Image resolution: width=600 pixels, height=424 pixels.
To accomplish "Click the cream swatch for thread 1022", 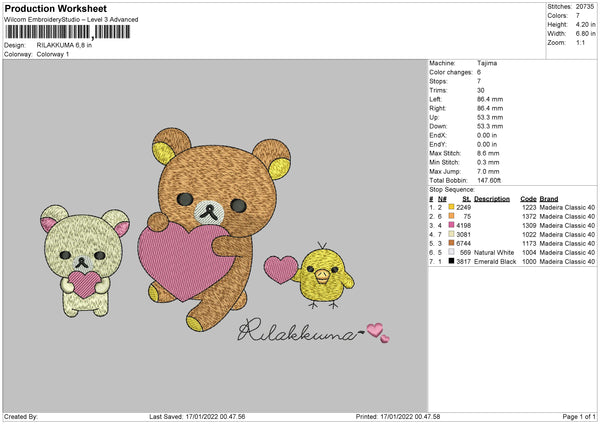I will pos(452,234).
